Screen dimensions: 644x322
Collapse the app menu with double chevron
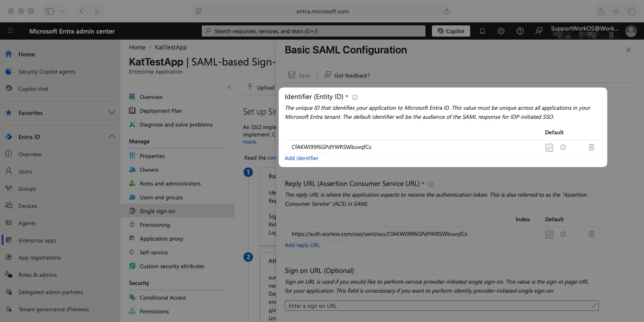click(229, 87)
